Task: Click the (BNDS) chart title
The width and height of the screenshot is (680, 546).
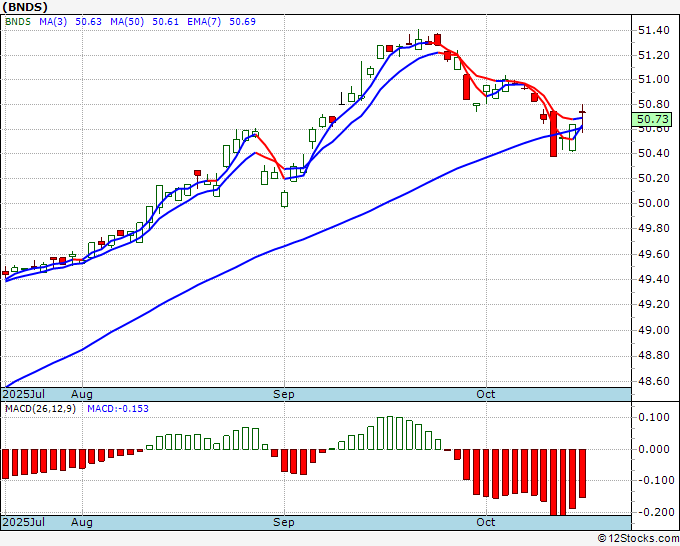Action: coord(25,7)
